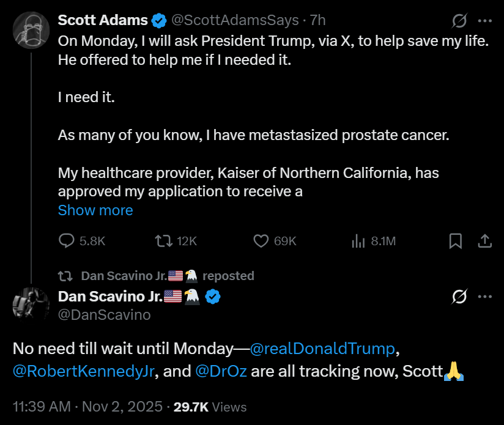Viewport: 504px width, 425px height.
Task: Click the share icon on Scott Adams' post
Action: coord(484,241)
